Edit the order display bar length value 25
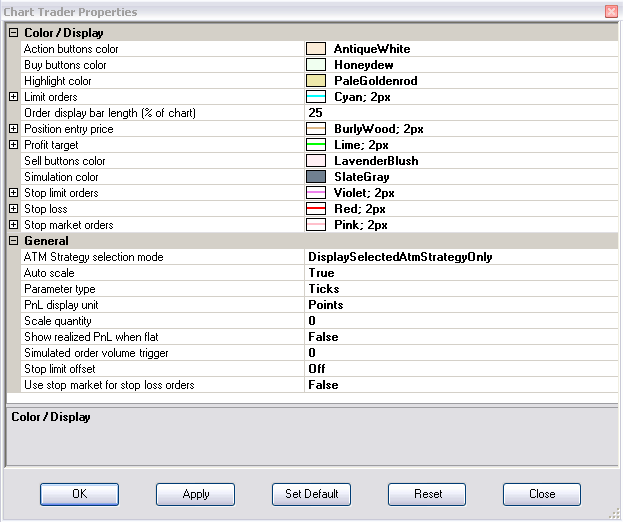Image resolution: width=623 pixels, height=522 pixels. click(x=461, y=113)
